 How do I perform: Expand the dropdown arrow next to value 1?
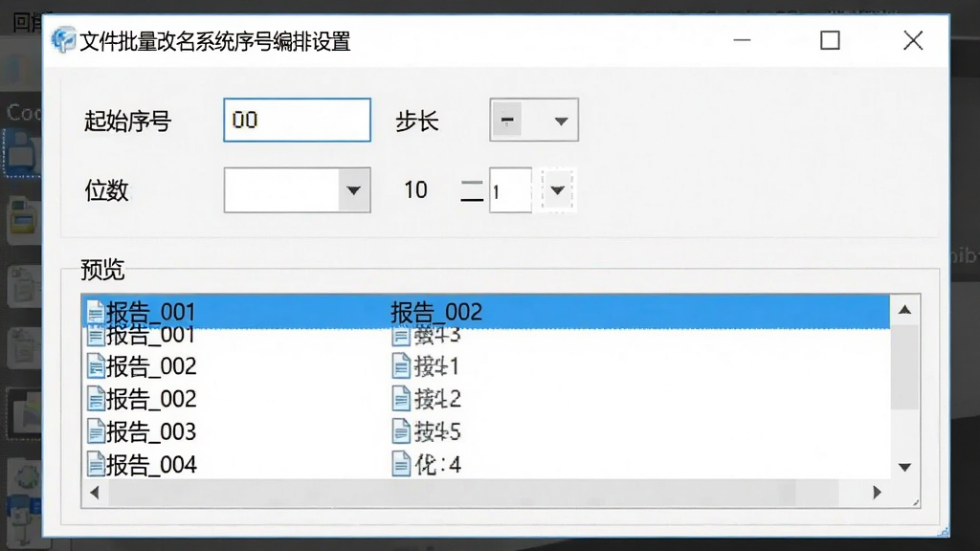[558, 190]
